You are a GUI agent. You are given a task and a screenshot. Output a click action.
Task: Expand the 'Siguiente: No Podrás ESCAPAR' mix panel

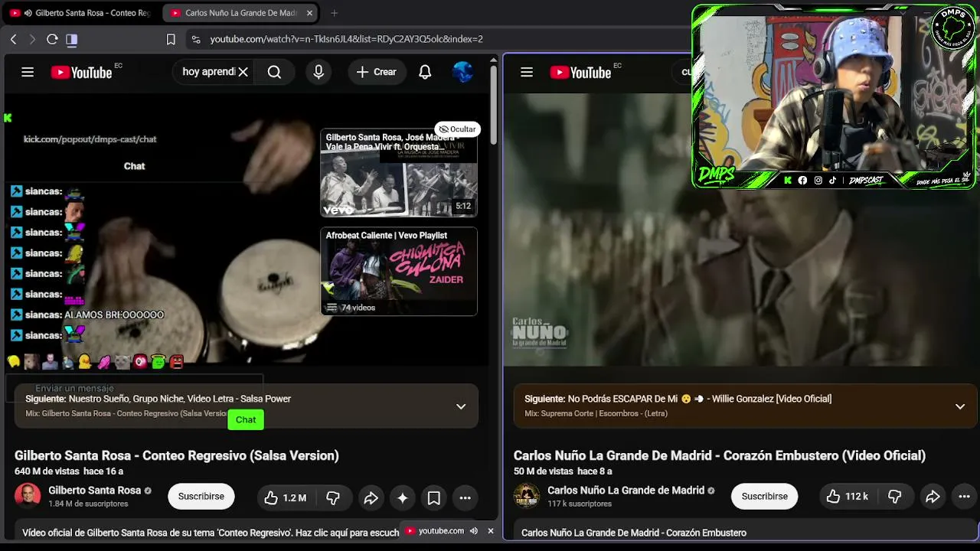click(960, 406)
